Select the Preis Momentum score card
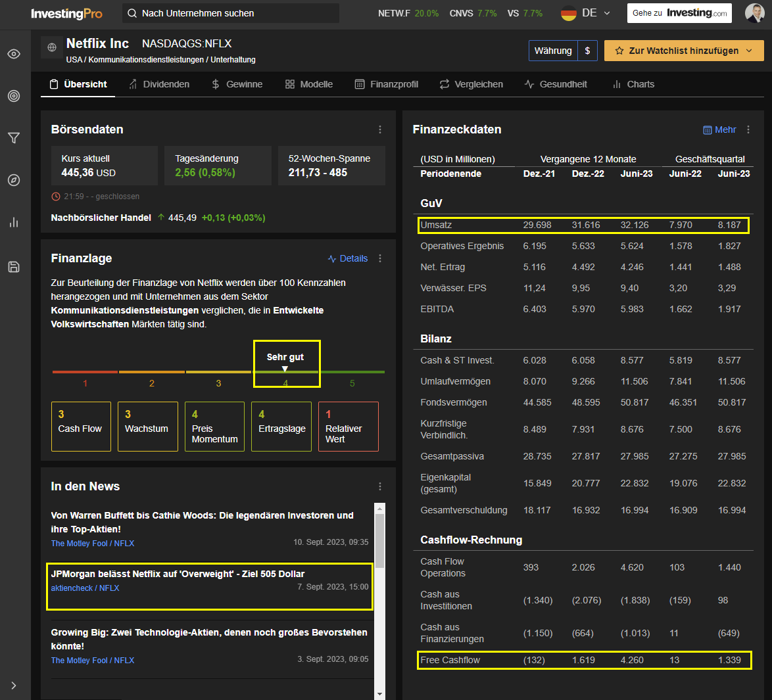The width and height of the screenshot is (772, 700). (x=214, y=427)
